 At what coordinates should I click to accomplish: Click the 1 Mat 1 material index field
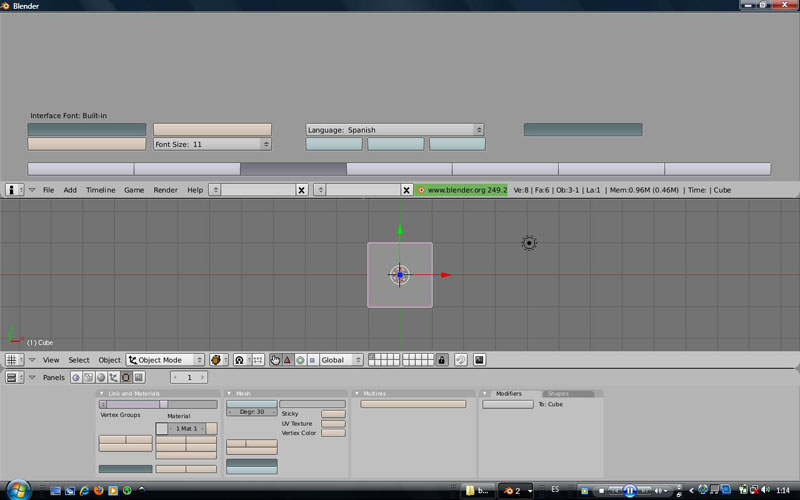point(187,429)
